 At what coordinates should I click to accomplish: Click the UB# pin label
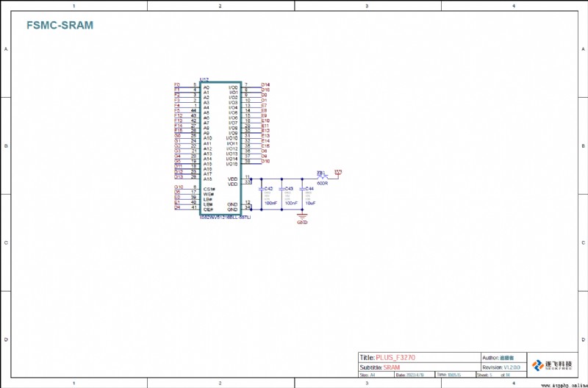[208, 204]
